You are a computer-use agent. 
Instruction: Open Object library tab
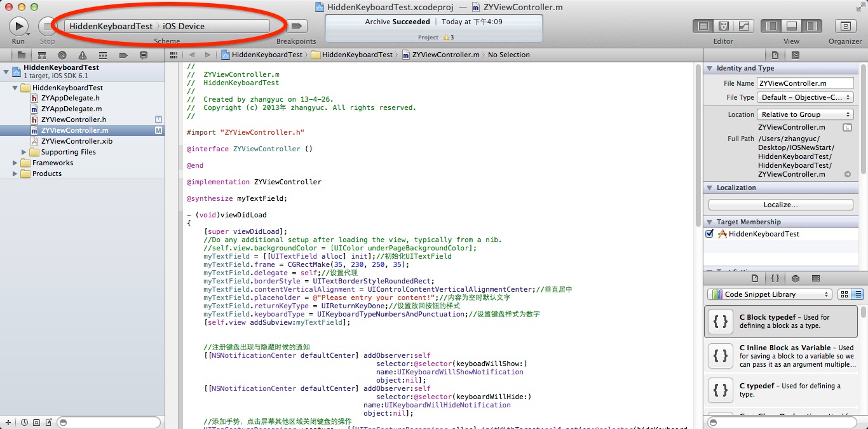(796, 278)
